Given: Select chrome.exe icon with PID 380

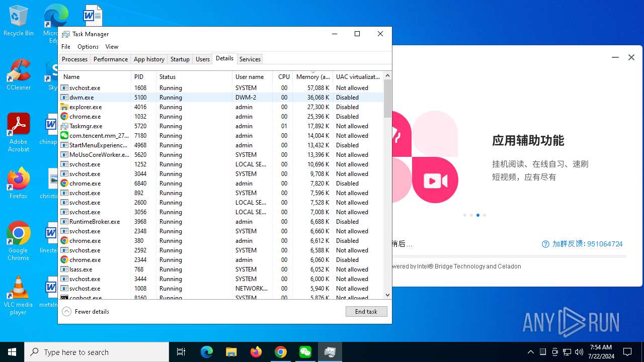Looking at the screenshot, I should [x=64, y=241].
